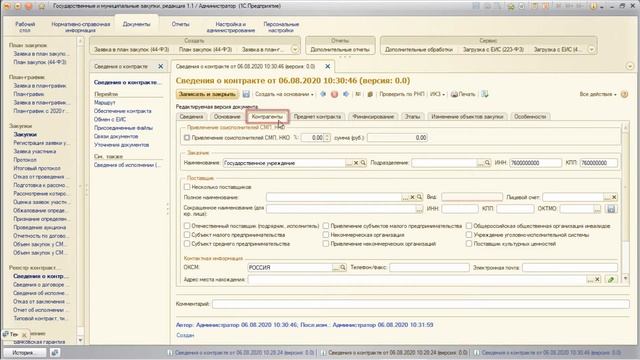Open Обеспечение контракта link in navigation
Viewport: 640px width, 360px height.
(x=122, y=111)
